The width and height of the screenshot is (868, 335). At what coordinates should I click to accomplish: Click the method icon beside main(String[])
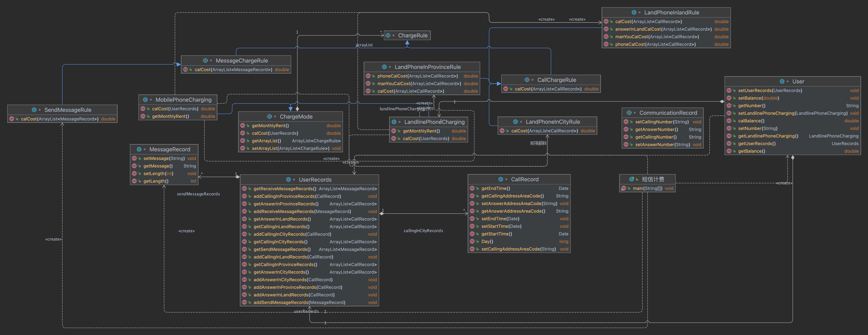pyautogui.click(x=624, y=189)
